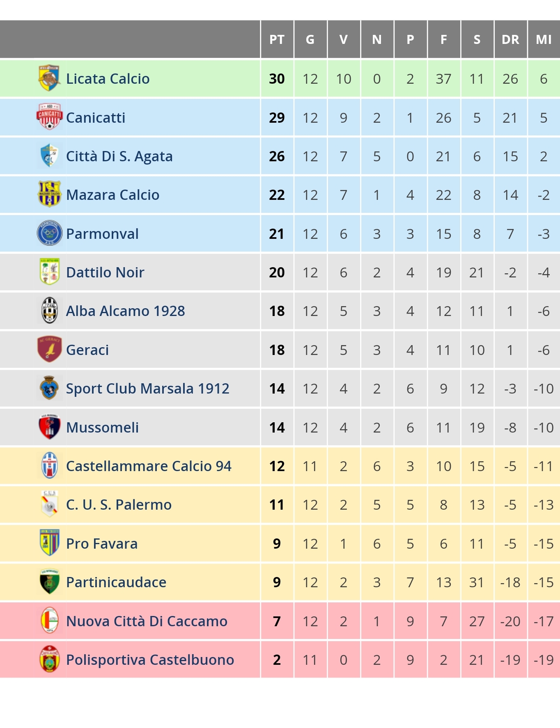This screenshot has width=560, height=728.
Task: Select the DR column header
Action: click(510, 39)
